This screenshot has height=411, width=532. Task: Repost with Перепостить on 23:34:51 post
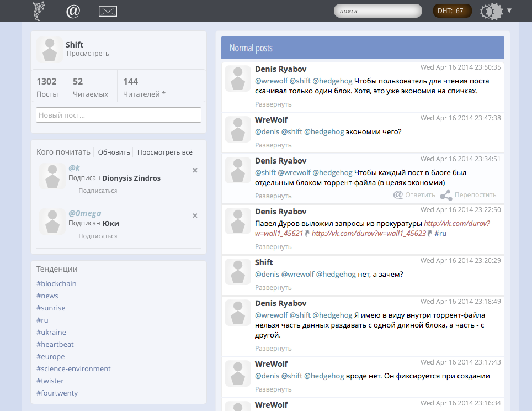(468, 195)
